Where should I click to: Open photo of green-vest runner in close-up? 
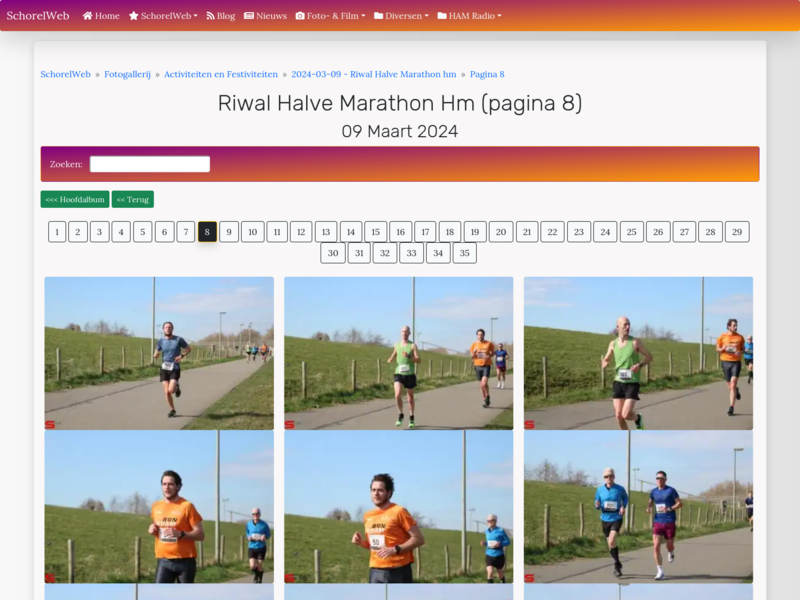pyautogui.click(x=638, y=353)
